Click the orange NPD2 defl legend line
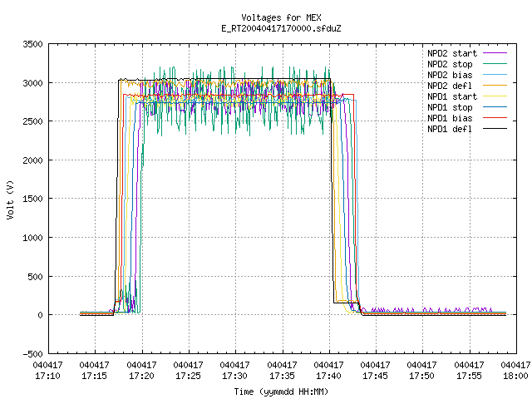This screenshot has height=399, width=532. point(495,86)
